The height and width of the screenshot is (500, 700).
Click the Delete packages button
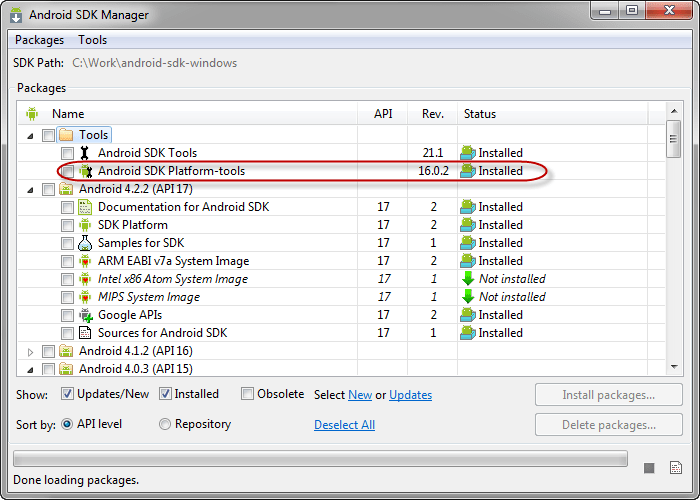pyautogui.click(x=608, y=425)
